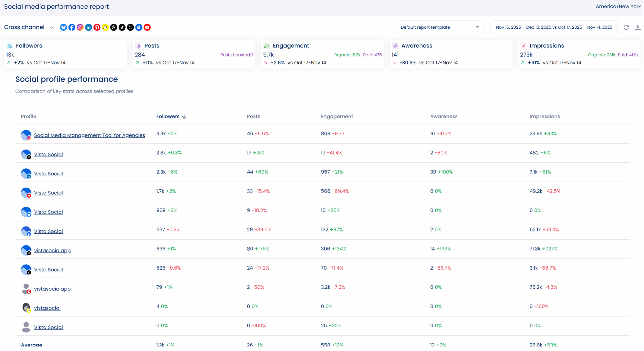The image size is (644, 351).
Task: Open Social Media Management Tool for Agencies link
Action: coord(89,135)
